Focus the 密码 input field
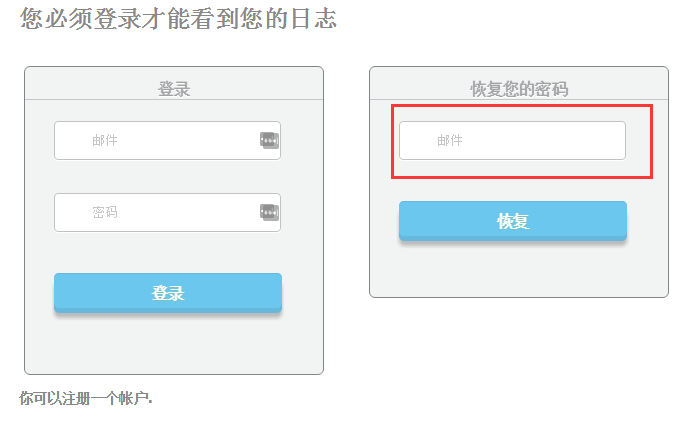 [168, 212]
